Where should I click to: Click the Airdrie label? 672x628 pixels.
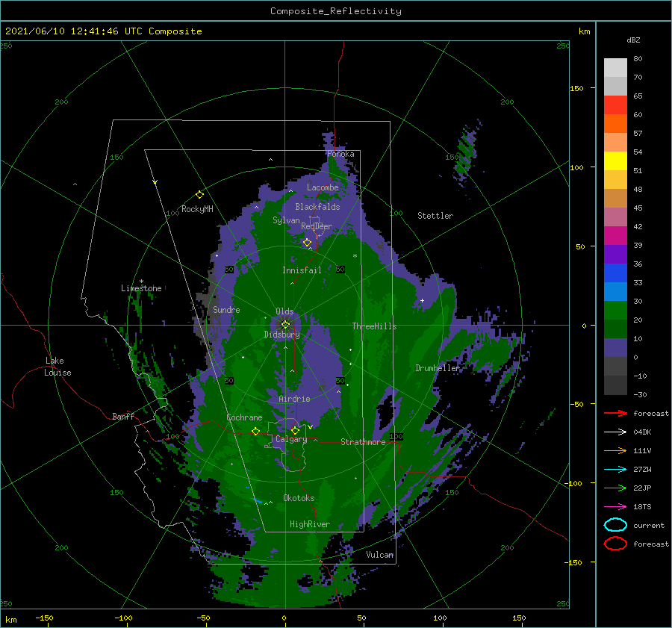pos(294,399)
